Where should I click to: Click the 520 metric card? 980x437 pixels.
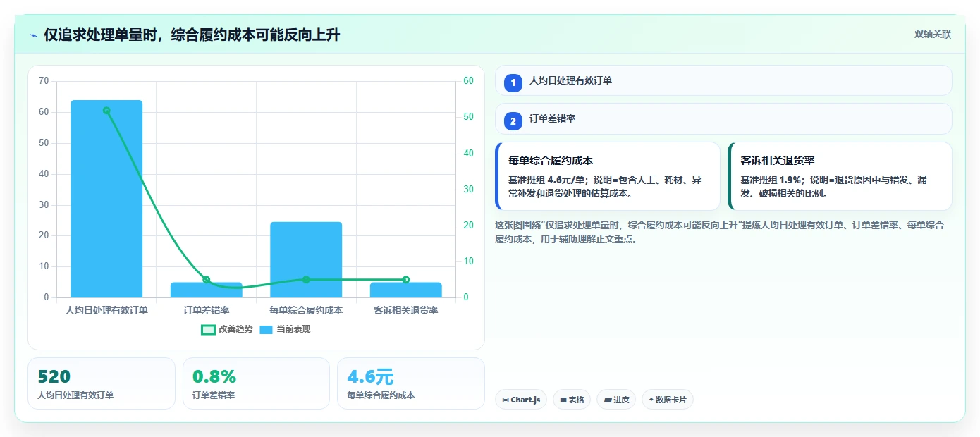coord(102,383)
